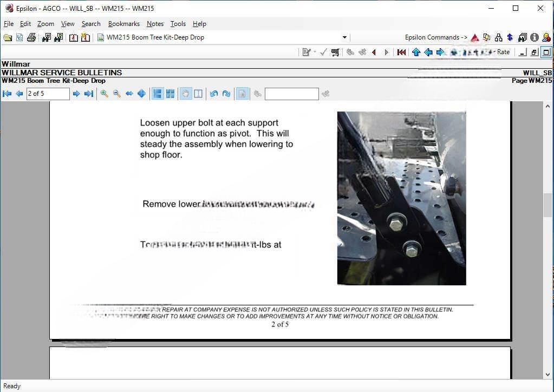Click the red warning triangle in Epsilon Commands
554x392 pixels.
(474, 37)
